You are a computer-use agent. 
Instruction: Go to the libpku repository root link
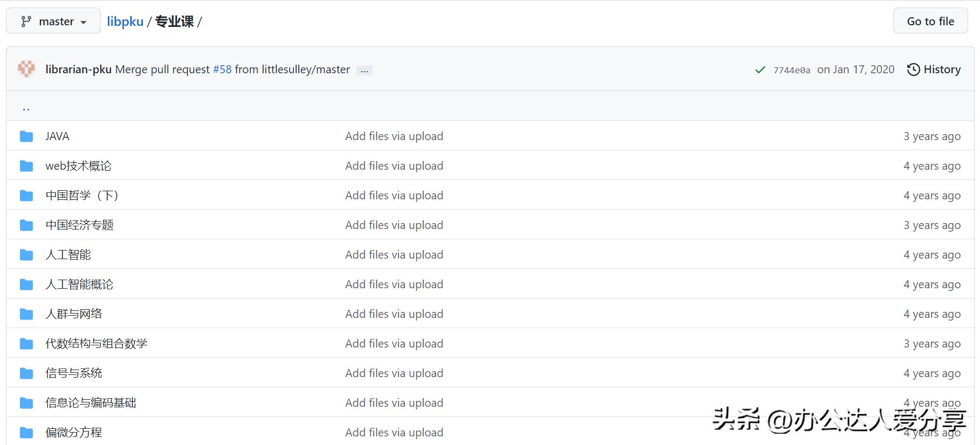click(x=125, y=22)
